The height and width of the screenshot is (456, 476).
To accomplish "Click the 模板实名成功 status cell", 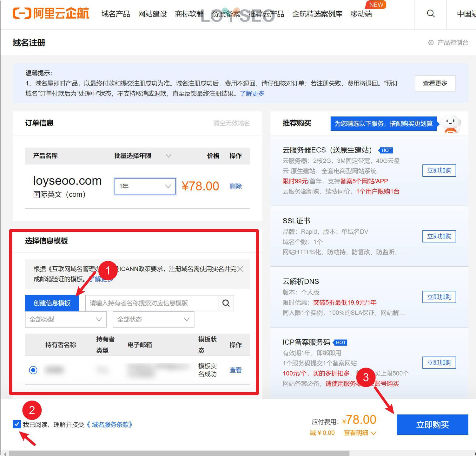I will click(208, 370).
